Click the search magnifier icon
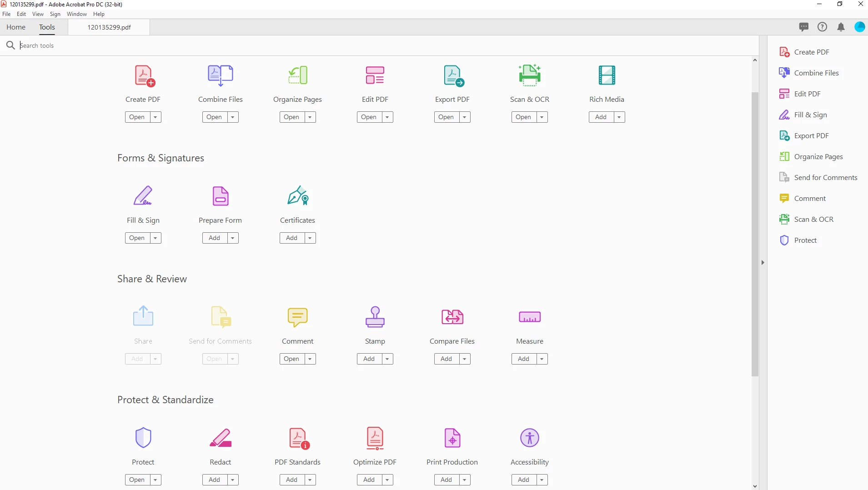Screen dimensions: 868x490 10,45
